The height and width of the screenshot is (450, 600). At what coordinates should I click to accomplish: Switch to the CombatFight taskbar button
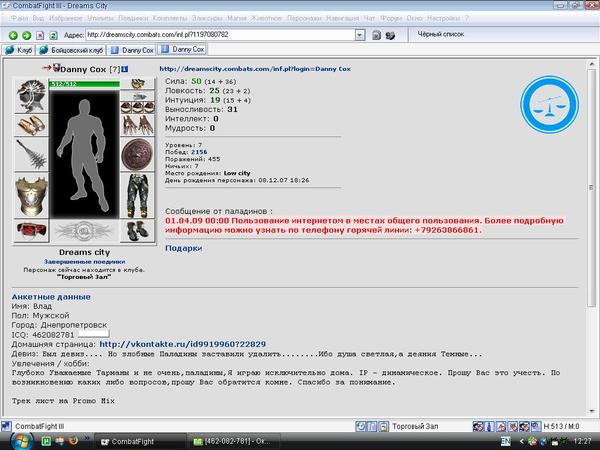(x=140, y=442)
